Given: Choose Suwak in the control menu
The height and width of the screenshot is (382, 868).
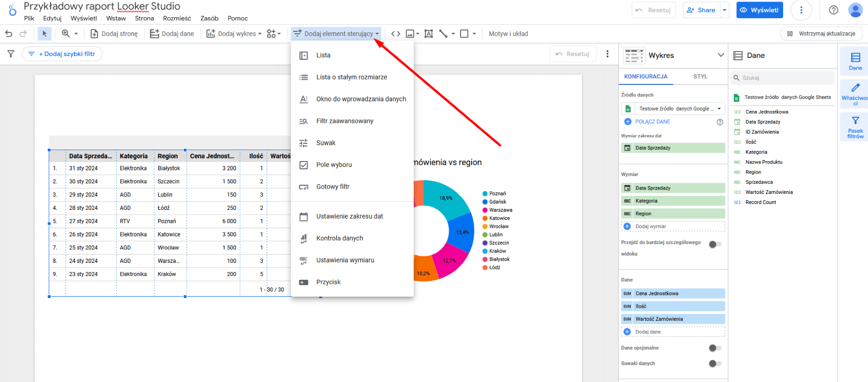Looking at the screenshot, I should pyautogui.click(x=353, y=143).
